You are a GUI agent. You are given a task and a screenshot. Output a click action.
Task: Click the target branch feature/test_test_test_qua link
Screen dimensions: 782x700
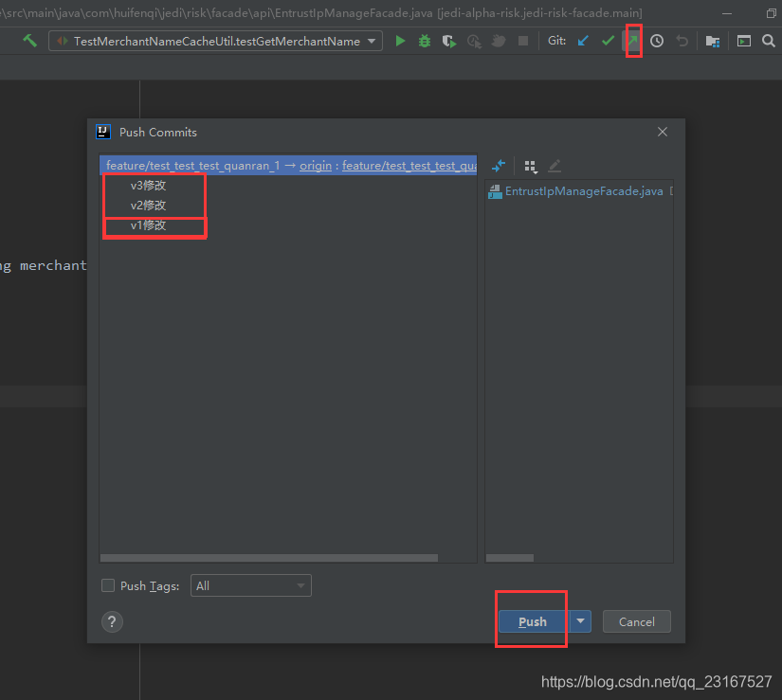tap(409, 166)
